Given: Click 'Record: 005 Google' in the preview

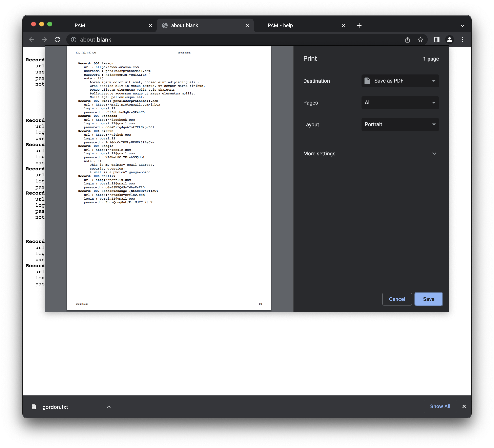Looking at the screenshot, I should point(96,146).
